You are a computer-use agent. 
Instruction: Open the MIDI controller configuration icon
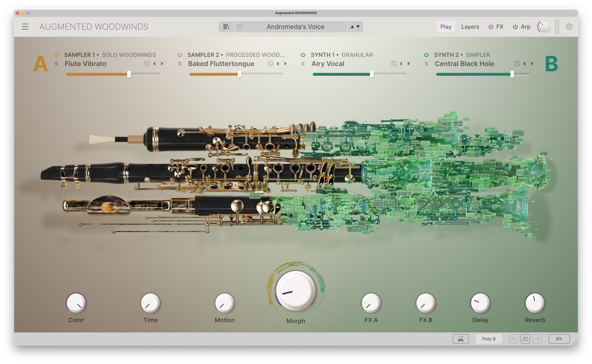(461, 339)
